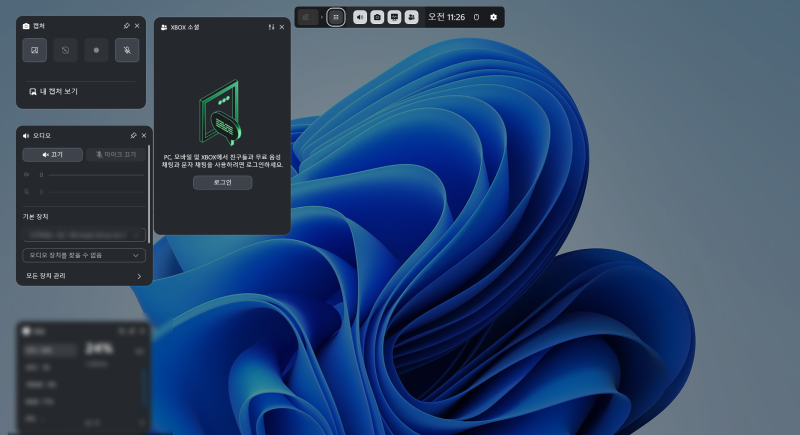Start recording with the round dot button
Image resolution: width=800 pixels, height=435 pixels.
pyautogui.click(x=96, y=50)
